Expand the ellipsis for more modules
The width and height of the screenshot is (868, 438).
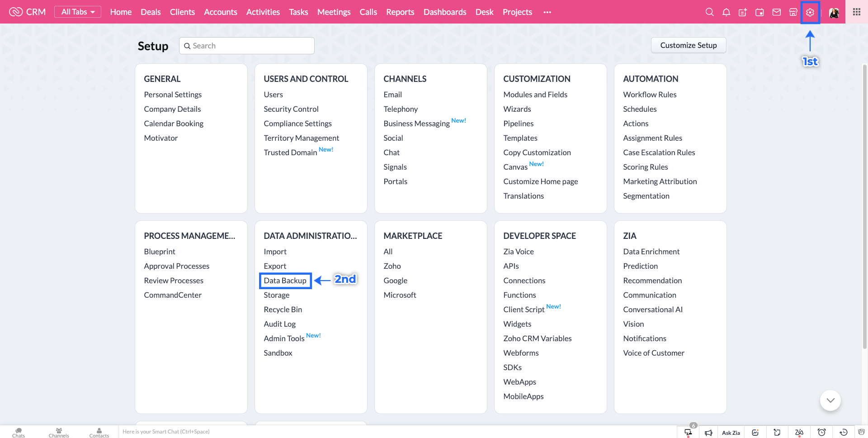coord(547,12)
